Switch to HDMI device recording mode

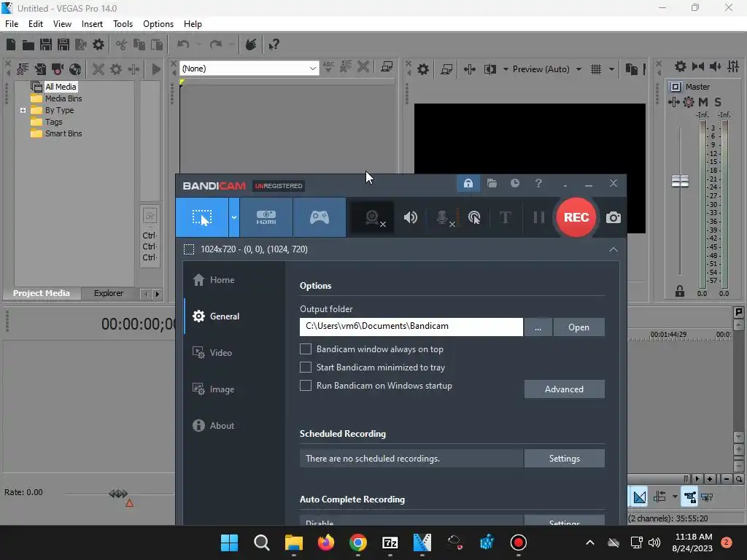point(266,217)
